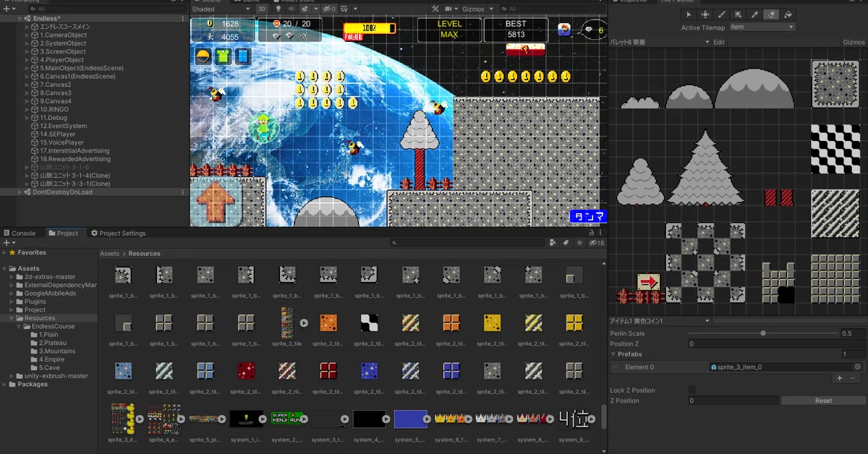The height and width of the screenshot is (454, 868).
Task: Select 5.MainObject(EndlessScene) in Hierarchy
Action: [81, 68]
